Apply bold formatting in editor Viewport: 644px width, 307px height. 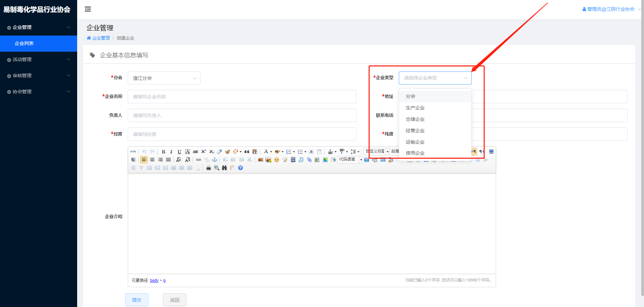click(163, 152)
